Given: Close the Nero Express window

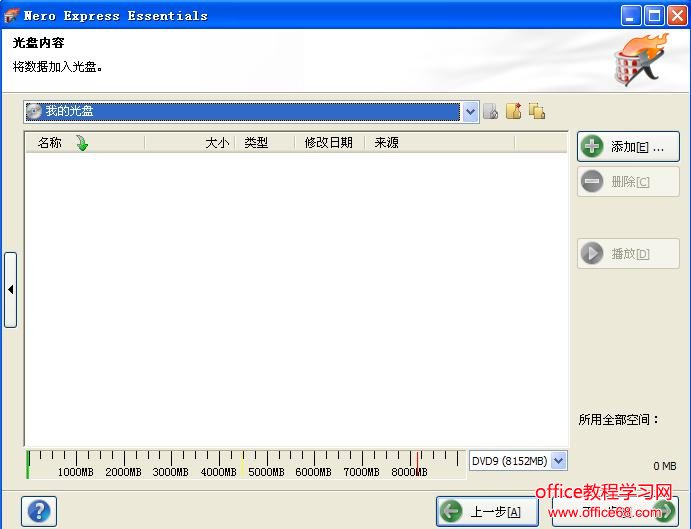Looking at the screenshot, I should pos(677,16).
